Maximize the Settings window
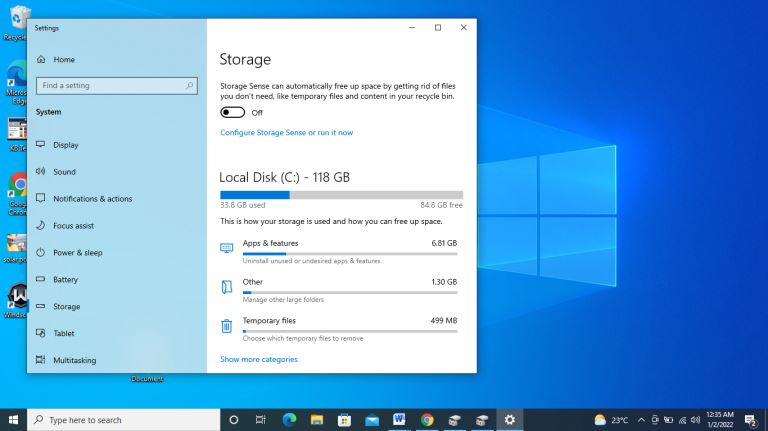This screenshot has width=768, height=431. pos(438,28)
